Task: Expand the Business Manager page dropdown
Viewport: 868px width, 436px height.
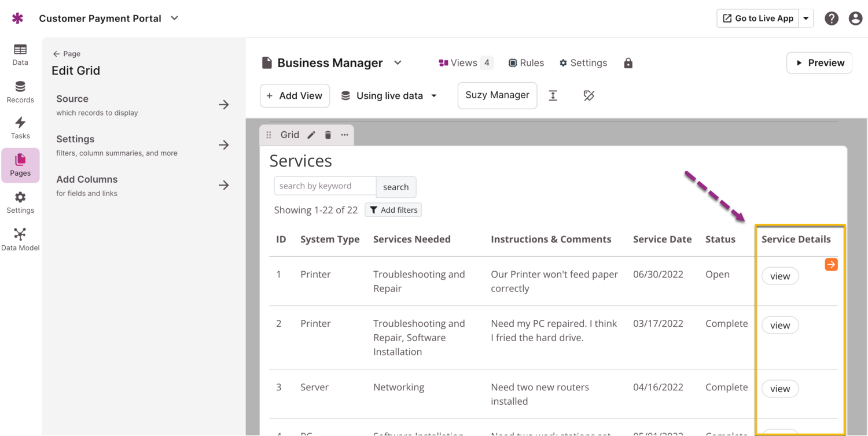Action: click(398, 63)
